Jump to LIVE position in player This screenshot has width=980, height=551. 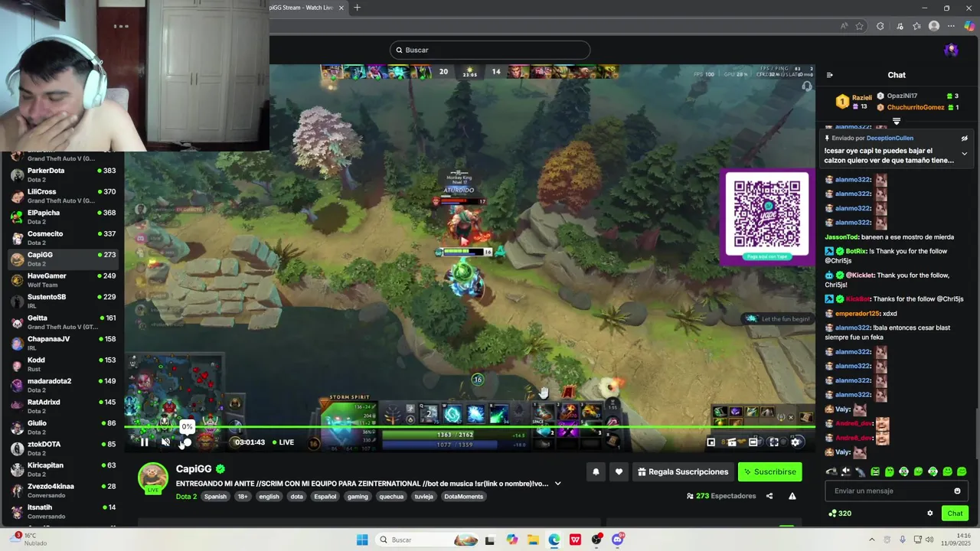pos(282,442)
